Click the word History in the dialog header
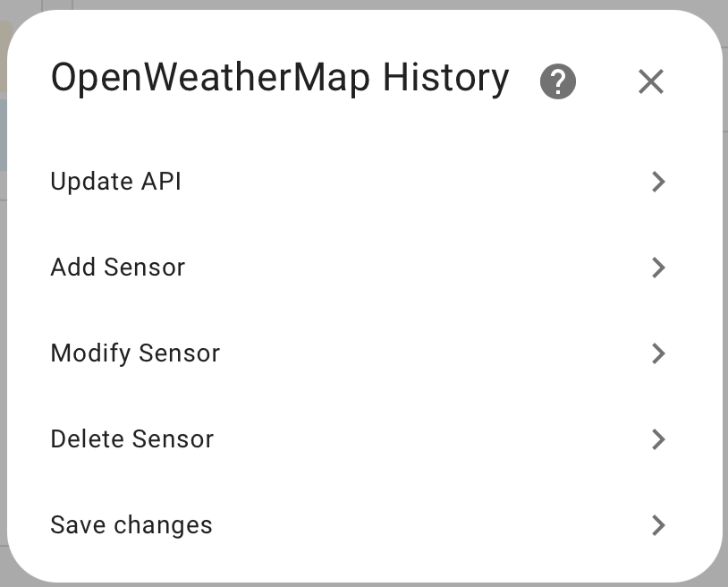This screenshot has height=587, width=728. (445, 79)
